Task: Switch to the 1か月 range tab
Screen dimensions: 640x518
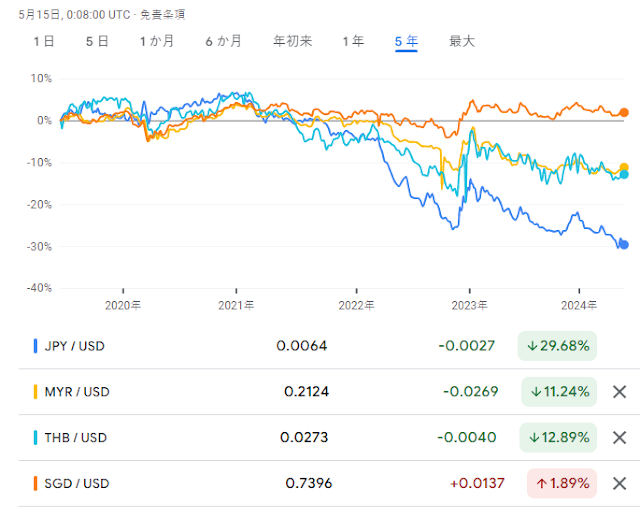Action: pyautogui.click(x=157, y=41)
